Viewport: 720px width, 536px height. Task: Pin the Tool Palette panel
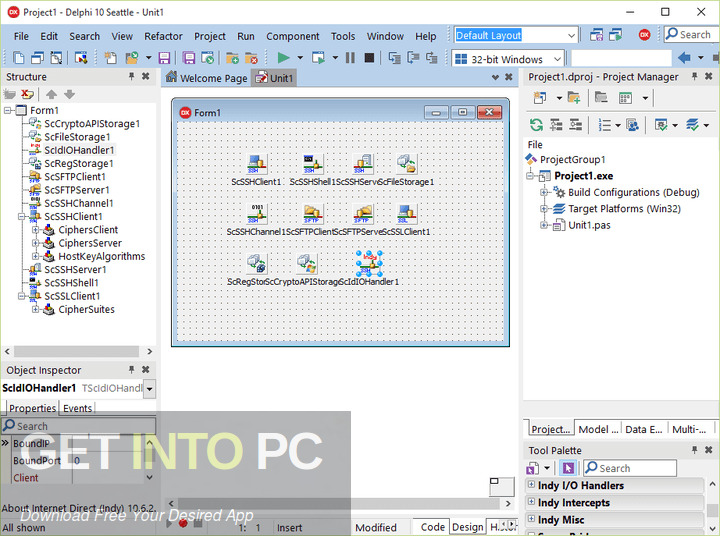pyautogui.click(x=694, y=450)
